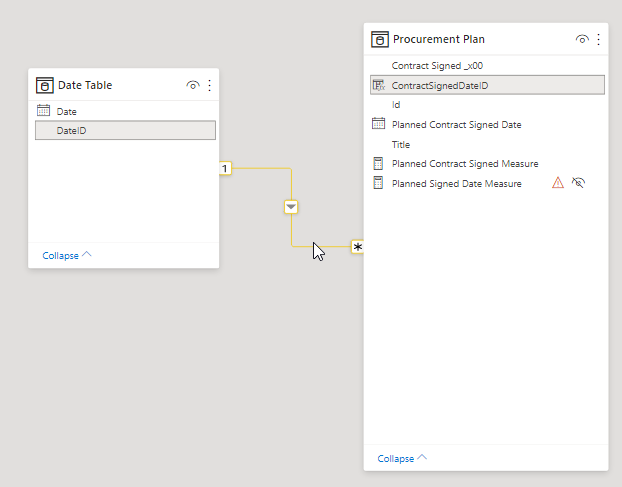This screenshot has height=487, width=622.
Task: Click the one-side cardinality marker
Action: point(225,169)
